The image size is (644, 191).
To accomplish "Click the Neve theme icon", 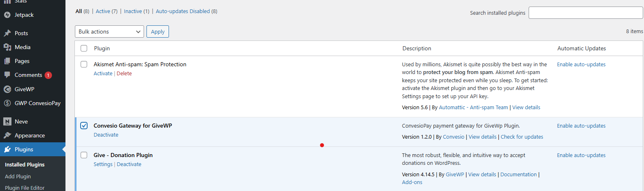I will click(7, 121).
